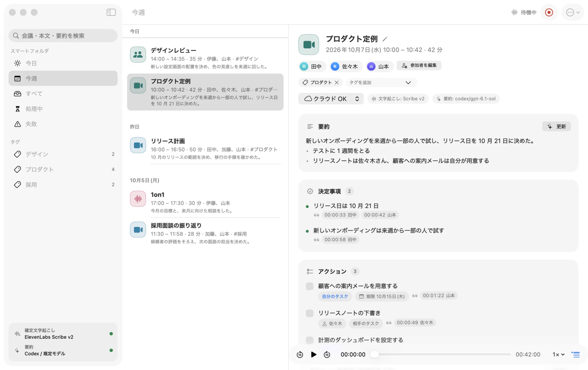
Task: Select participant 田中 chip
Action: pos(312,66)
